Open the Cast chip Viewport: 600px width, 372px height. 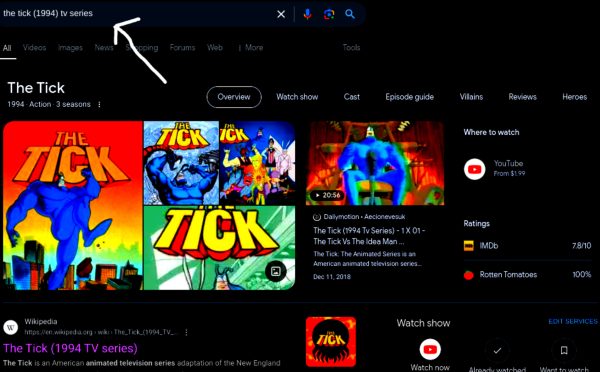pos(351,97)
